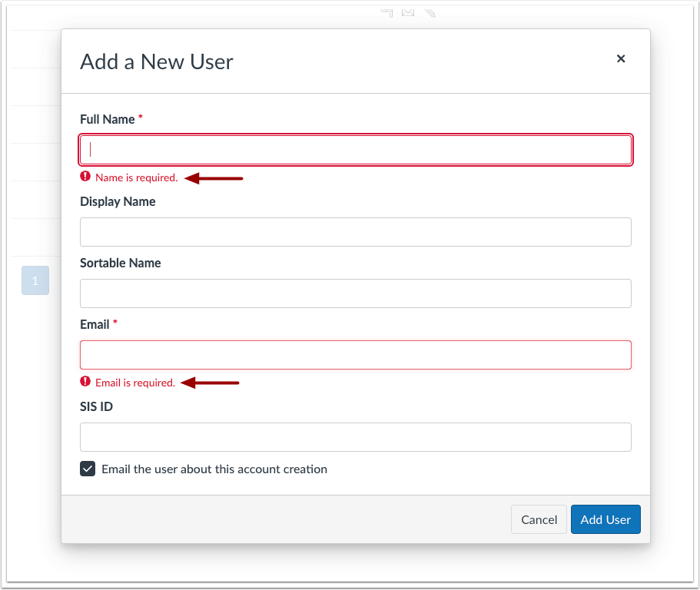Click the edit user pencil icon
700x590 pixels.
(x=430, y=12)
